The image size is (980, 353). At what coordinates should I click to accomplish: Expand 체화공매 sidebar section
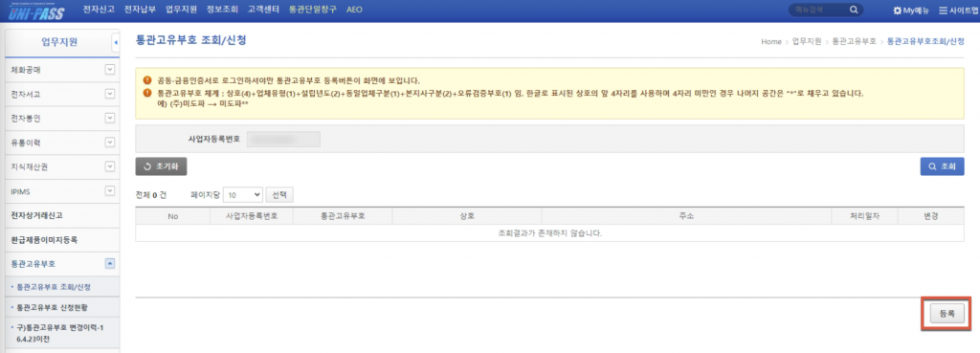110,69
